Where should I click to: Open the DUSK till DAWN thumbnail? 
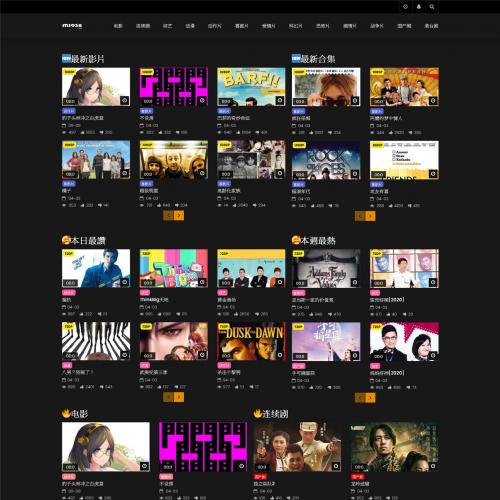coord(251,341)
